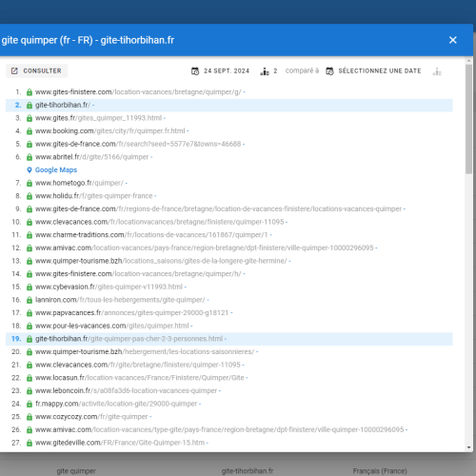Click green padlock on holidu.fr row

(x=30, y=196)
